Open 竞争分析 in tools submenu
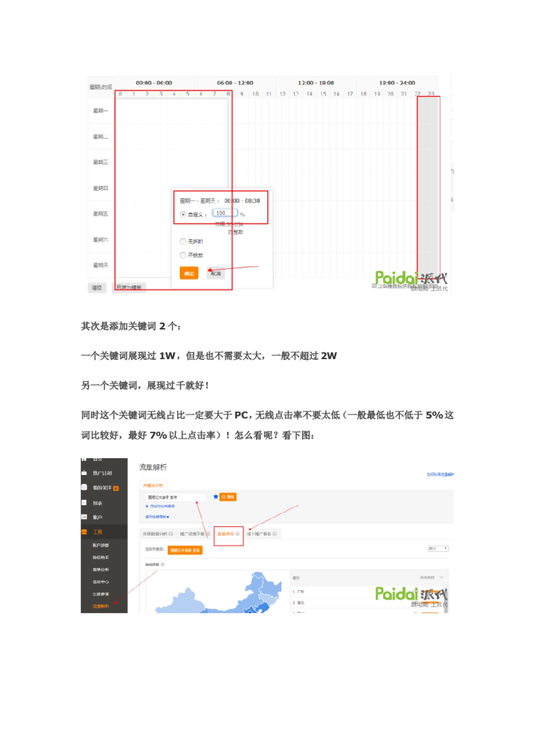 [101, 569]
